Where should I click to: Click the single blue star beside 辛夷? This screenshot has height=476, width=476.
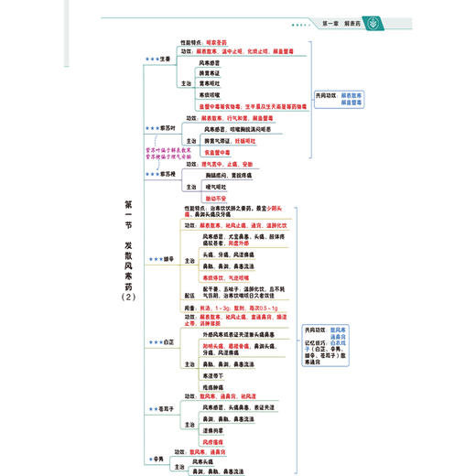coord(151,459)
